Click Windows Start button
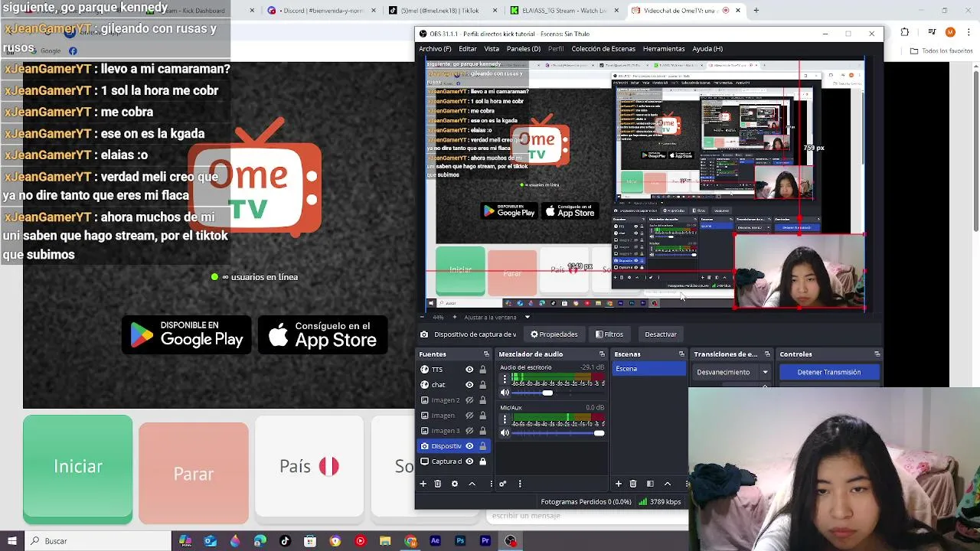Viewport: 980px width, 551px height. pyautogui.click(x=11, y=541)
